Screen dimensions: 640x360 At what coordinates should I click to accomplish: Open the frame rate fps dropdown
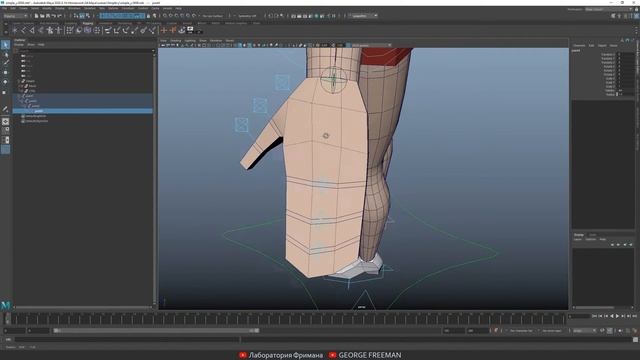[x=584, y=331]
